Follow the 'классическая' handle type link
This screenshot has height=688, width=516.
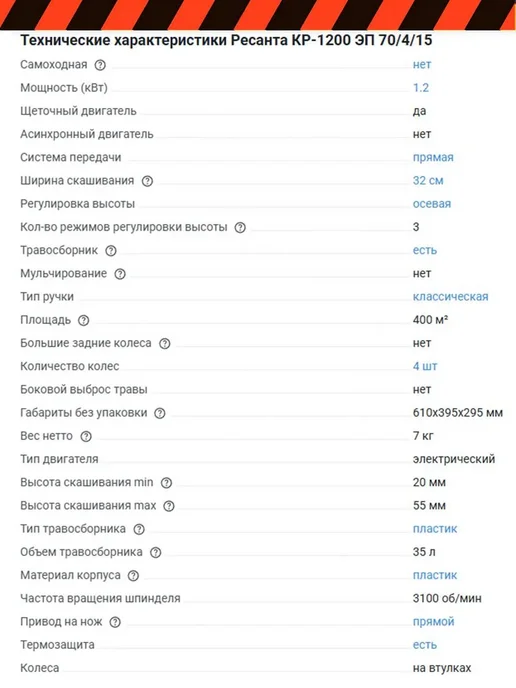point(450,297)
